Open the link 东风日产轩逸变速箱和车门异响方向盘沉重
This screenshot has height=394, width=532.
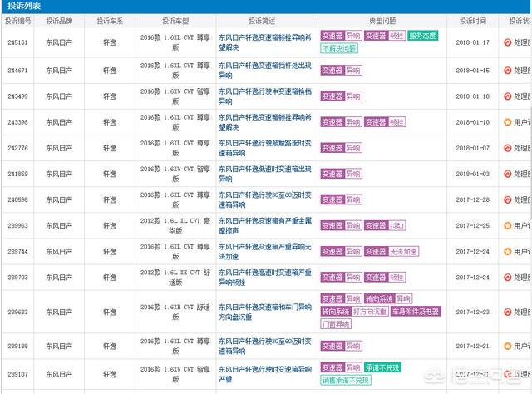click(265, 313)
